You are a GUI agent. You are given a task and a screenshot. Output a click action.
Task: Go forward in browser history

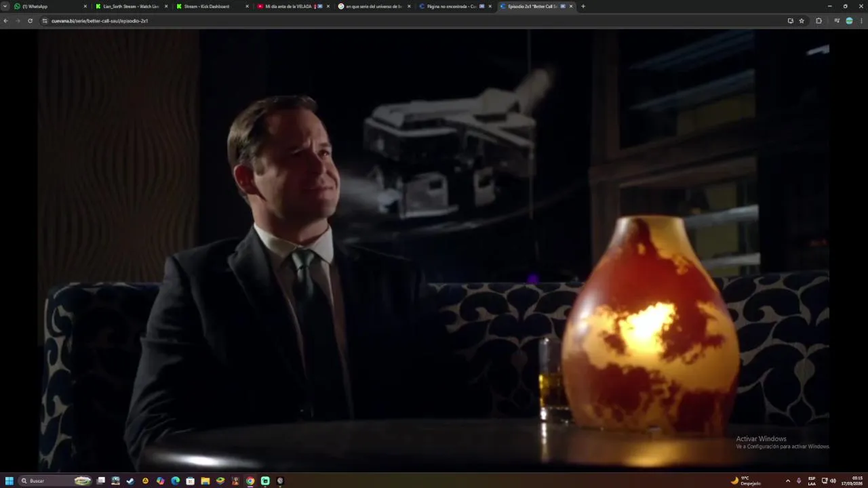(x=18, y=21)
